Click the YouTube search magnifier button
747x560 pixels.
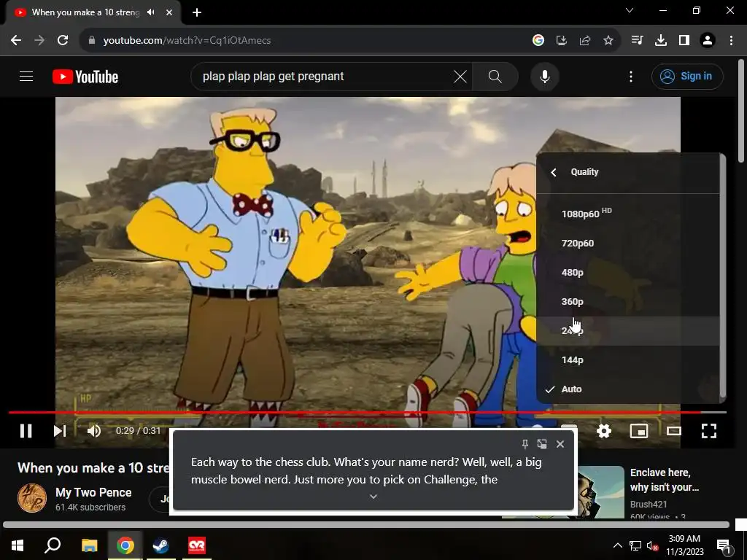tap(495, 76)
